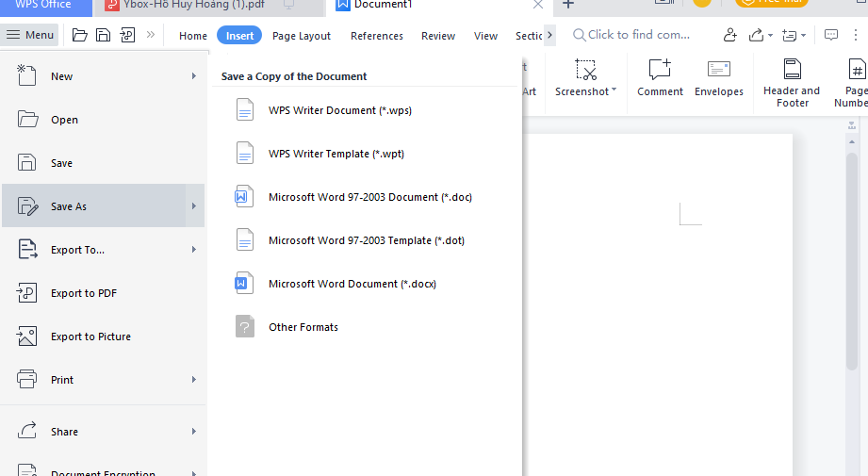Choose Export to Picture menu entry
Screen dimensions: 868x476
(x=103, y=336)
